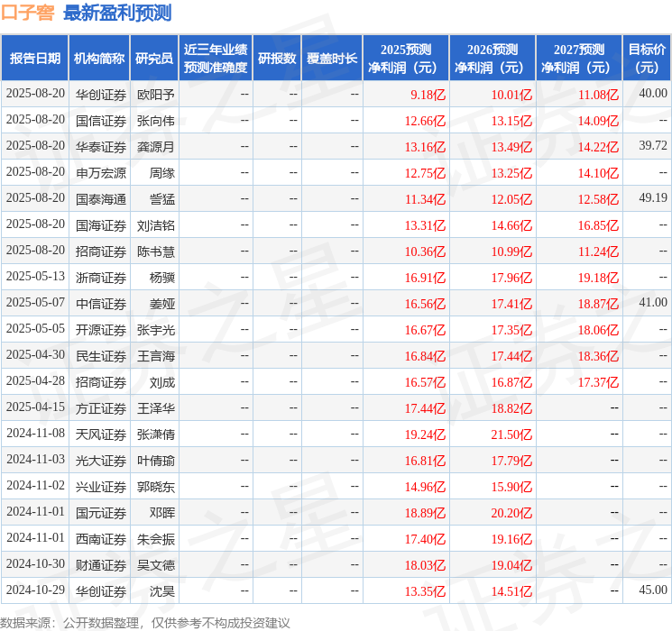
Task: Click institution 申万宏源
Action: tap(101, 173)
